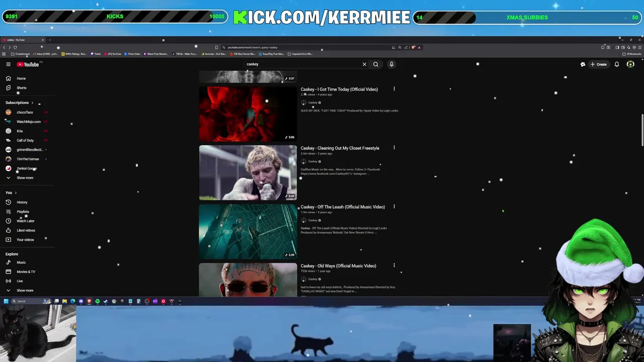
Task: Open the account avatar menu
Action: [630, 64]
